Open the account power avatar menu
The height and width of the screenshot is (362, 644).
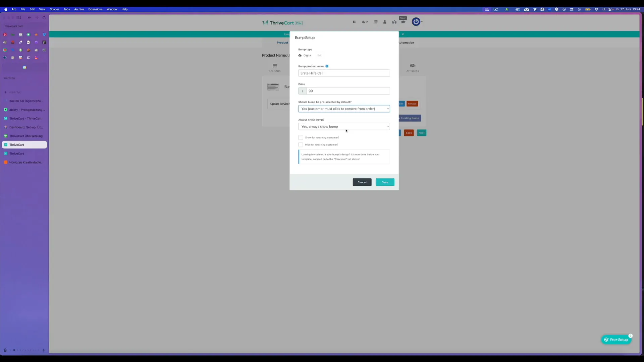[x=416, y=22]
